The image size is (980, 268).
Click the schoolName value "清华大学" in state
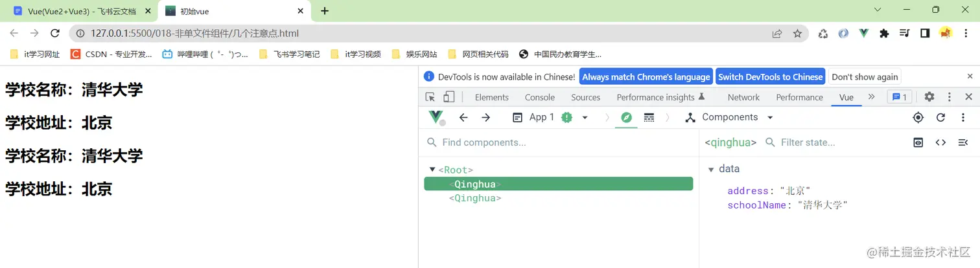click(x=822, y=205)
